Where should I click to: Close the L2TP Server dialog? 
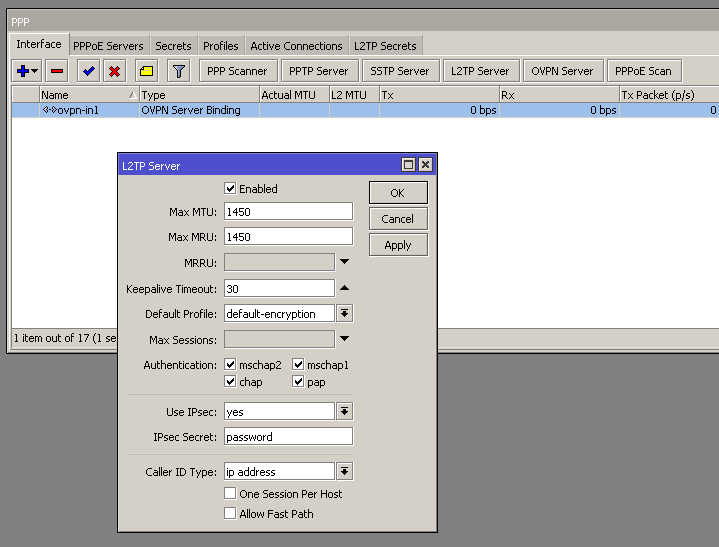pyautogui.click(x=425, y=165)
